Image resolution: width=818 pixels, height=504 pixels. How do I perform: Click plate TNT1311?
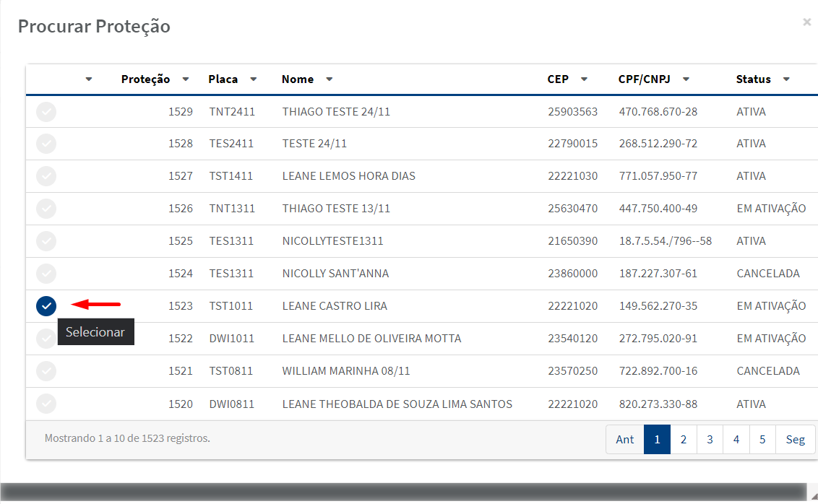point(232,209)
